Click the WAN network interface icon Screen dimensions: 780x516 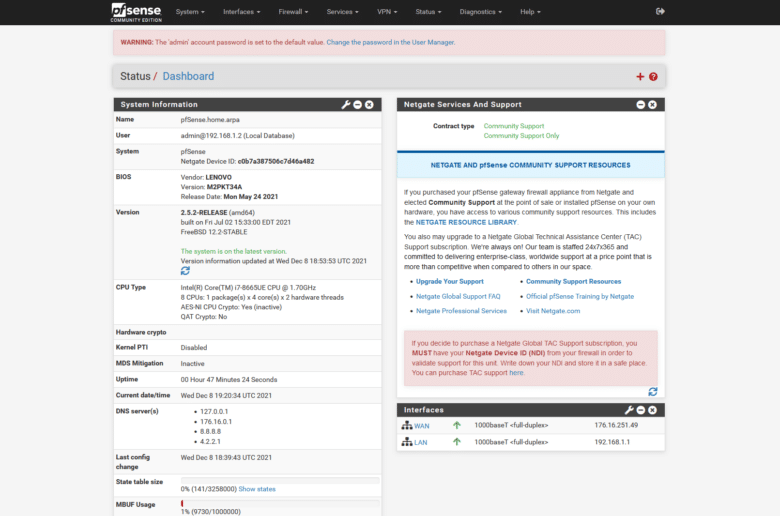(x=407, y=425)
